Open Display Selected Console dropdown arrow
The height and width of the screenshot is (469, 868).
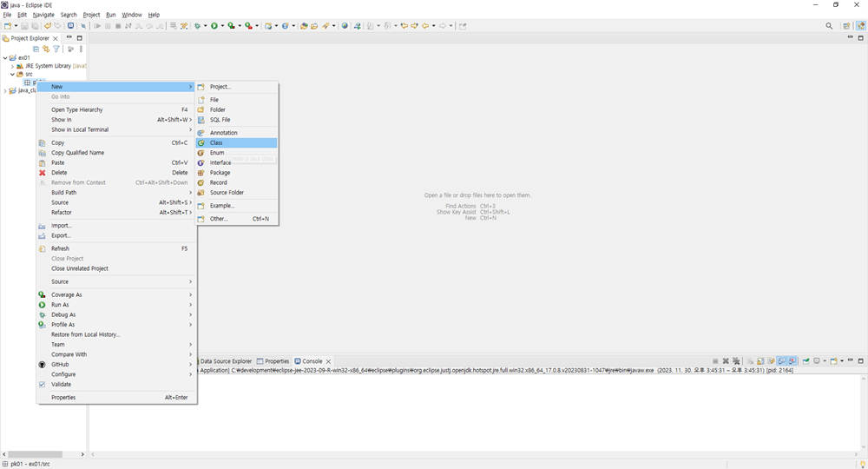pyautogui.click(x=825, y=361)
